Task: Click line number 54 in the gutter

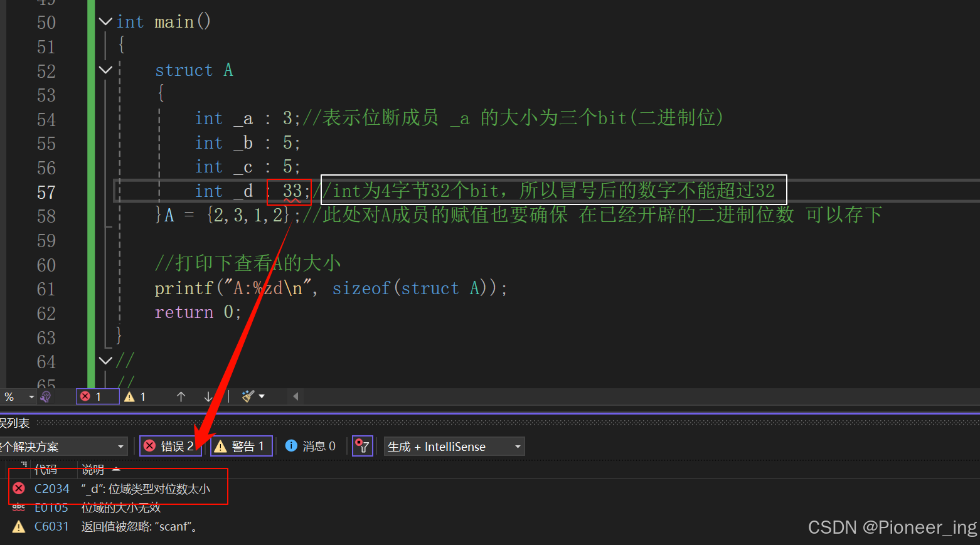Action: [x=46, y=119]
